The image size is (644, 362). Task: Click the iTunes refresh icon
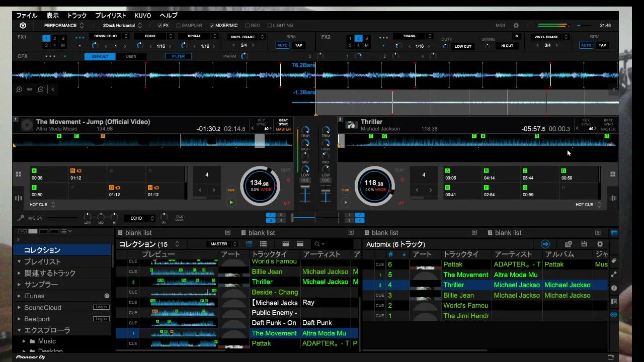click(107, 296)
